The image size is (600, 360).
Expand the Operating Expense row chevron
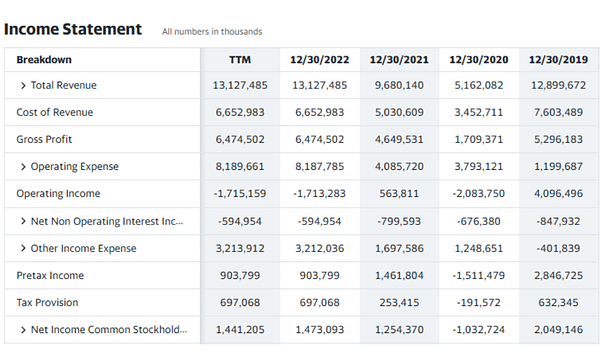(x=23, y=166)
